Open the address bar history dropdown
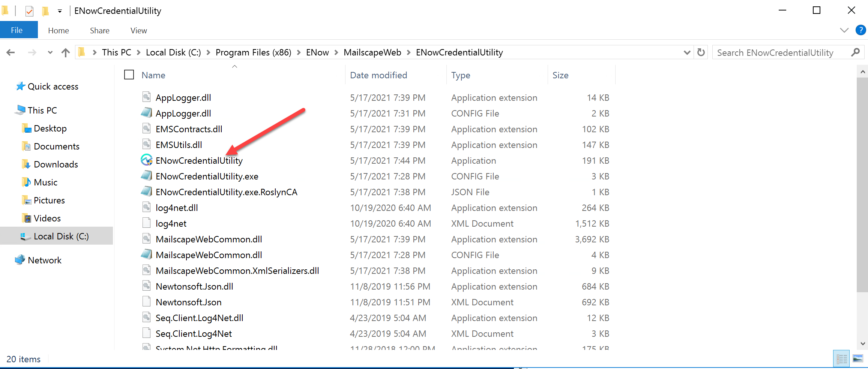Image resolution: width=868 pixels, height=369 pixels. tap(687, 52)
